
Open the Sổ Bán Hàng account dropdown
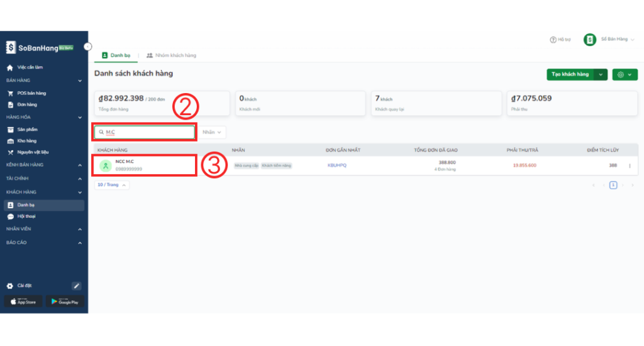point(618,40)
